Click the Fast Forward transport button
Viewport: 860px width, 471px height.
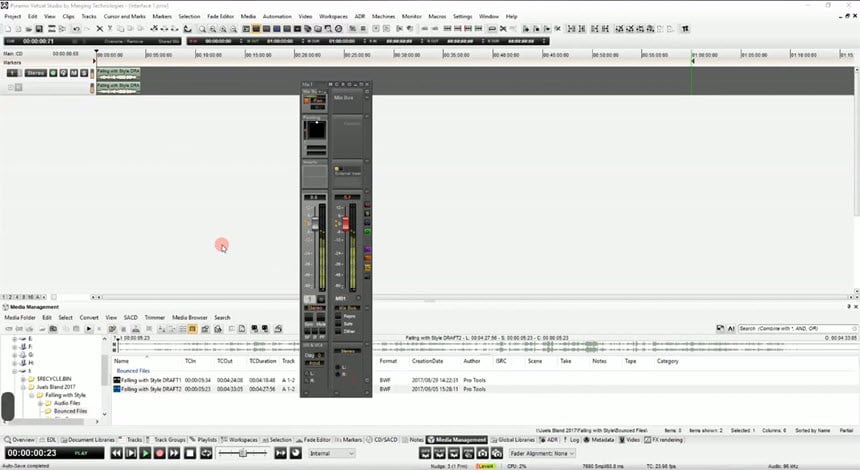tap(174, 453)
